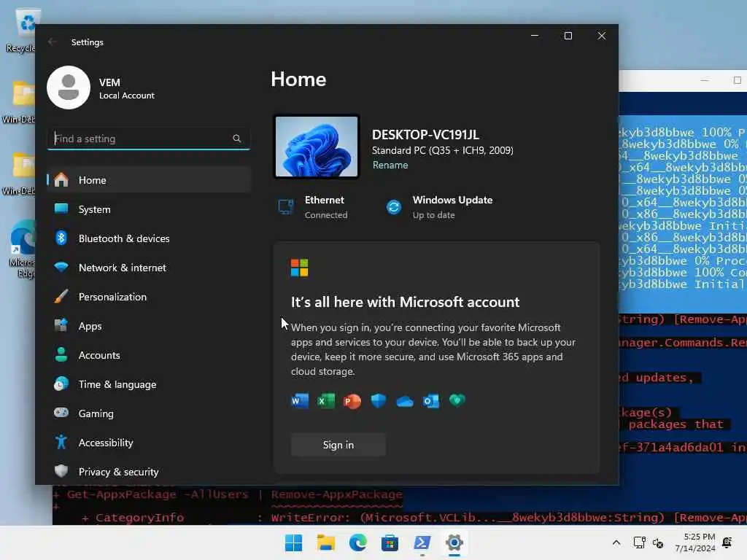Select Personalization in the sidebar
Screen dimensions: 747x560
tap(149, 297)
